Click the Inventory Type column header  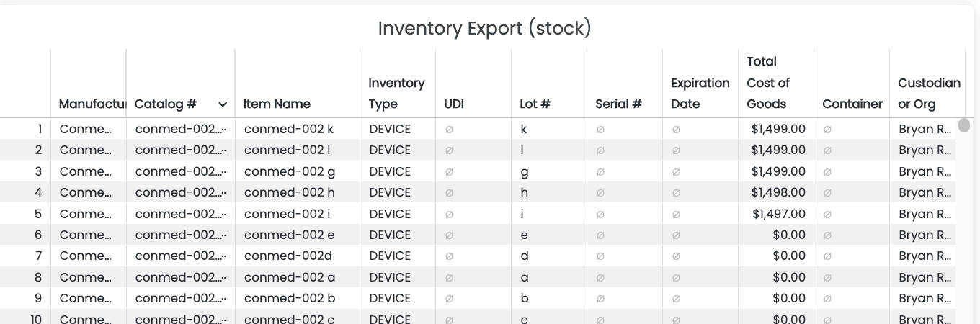(396, 94)
